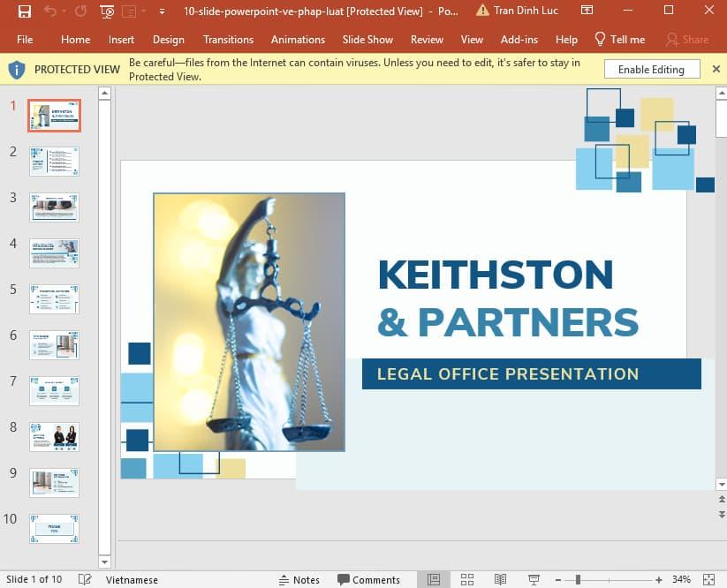
Task: Switch to Normal view in status bar
Action: [x=434, y=579]
